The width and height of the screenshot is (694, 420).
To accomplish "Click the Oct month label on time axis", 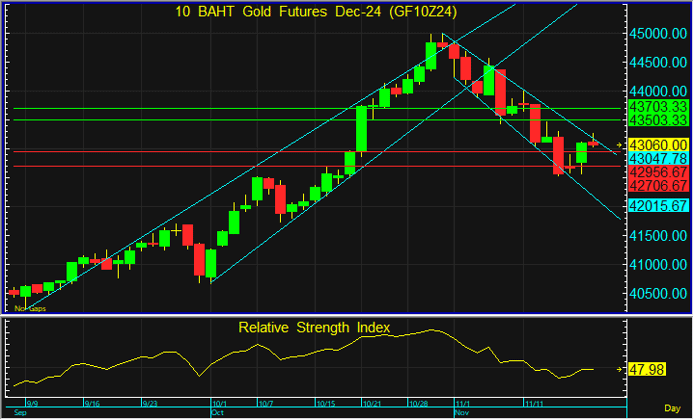I will click(x=218, y=412).
